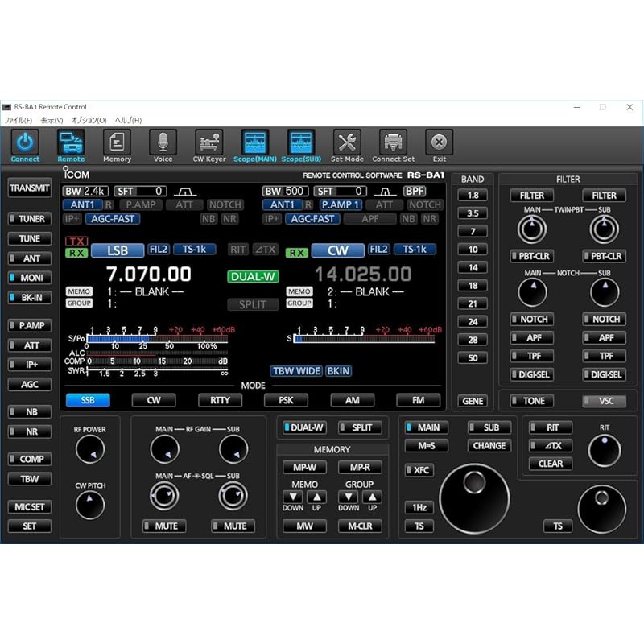Open the Remote control icon
644x644 pixels.
tap(71, 142)
